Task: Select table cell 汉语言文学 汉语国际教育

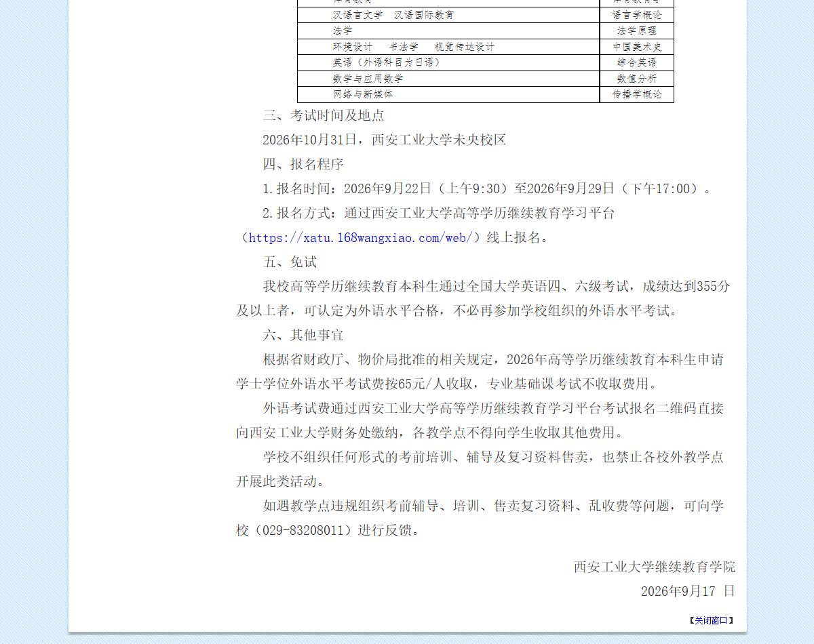Action: coord(448,15)
